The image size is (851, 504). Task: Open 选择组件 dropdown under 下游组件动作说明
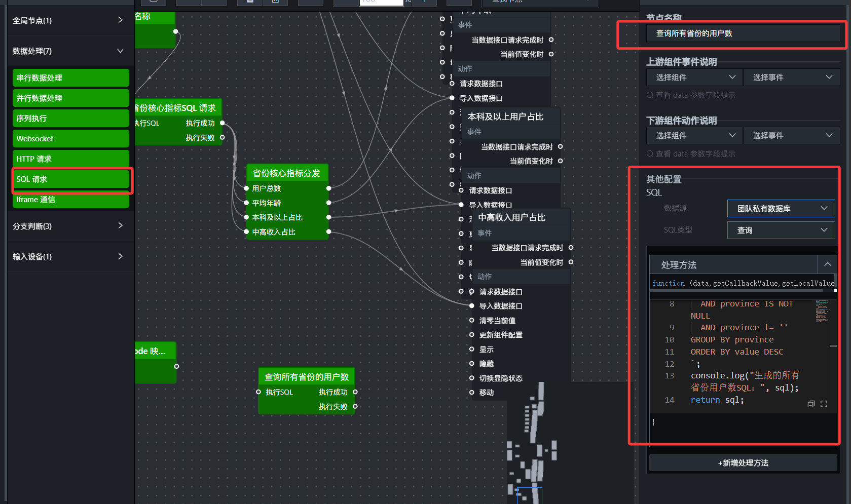click(x=694, y=135)
